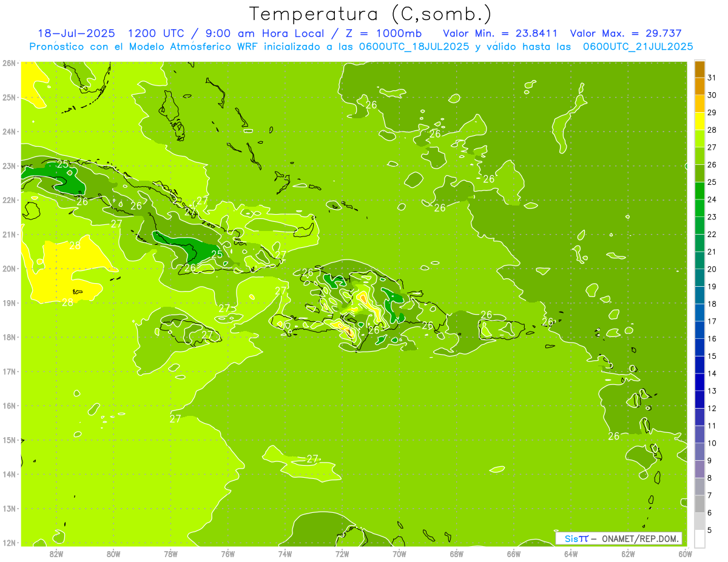The height and width of the screenshot is (562, 728).
Task: Click the colorbar label "29"
Action: [712, 113]
